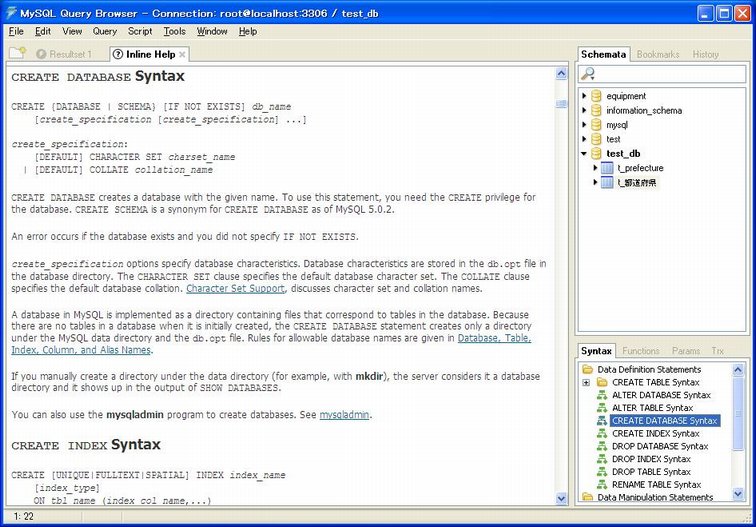This screenshot has height=527, width=756.
Task: Click the CREATE DATABASE Syntax item icon
Action: (602, 420)
